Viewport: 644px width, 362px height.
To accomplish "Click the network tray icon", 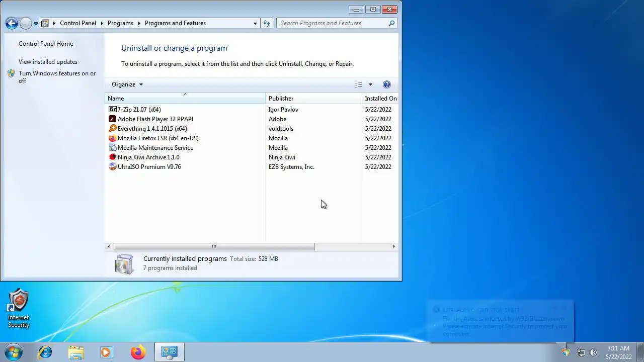I will (581, 352).
